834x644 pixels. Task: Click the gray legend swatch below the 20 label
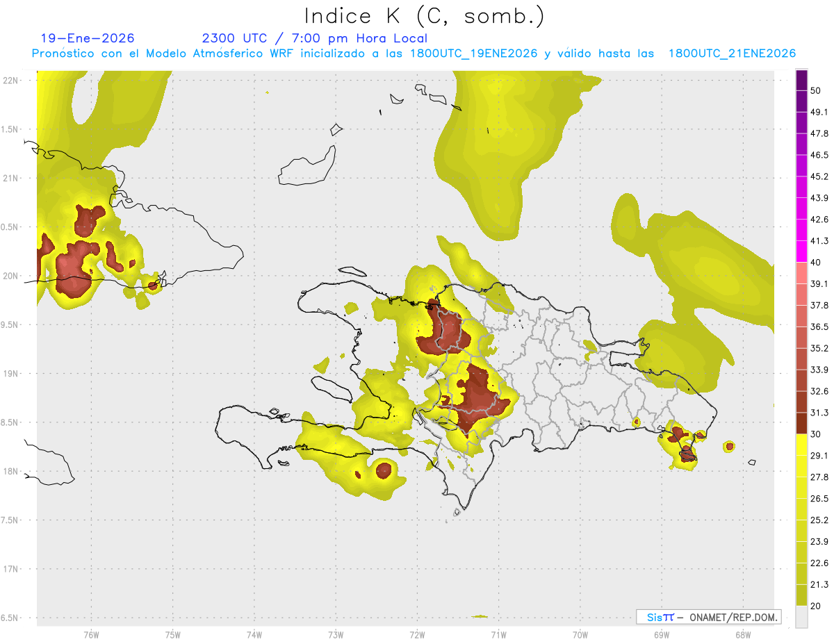pyautogui.click(x=801, y=617)
